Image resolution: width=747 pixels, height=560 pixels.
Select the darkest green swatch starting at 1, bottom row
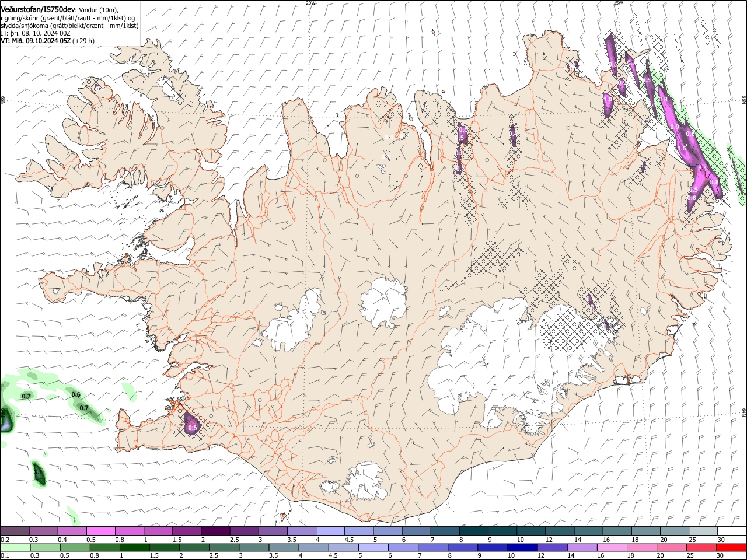135,548
